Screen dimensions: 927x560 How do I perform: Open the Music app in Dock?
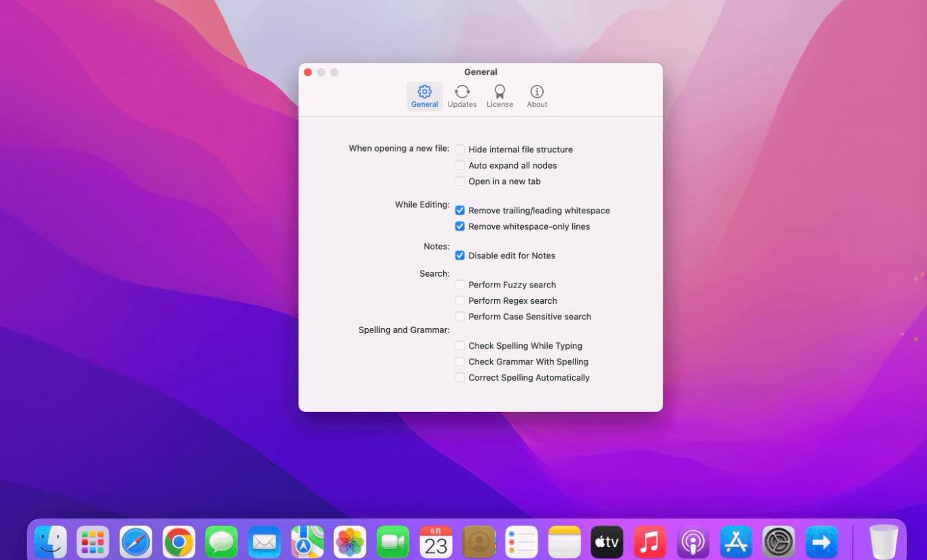[x=650, y=542]
